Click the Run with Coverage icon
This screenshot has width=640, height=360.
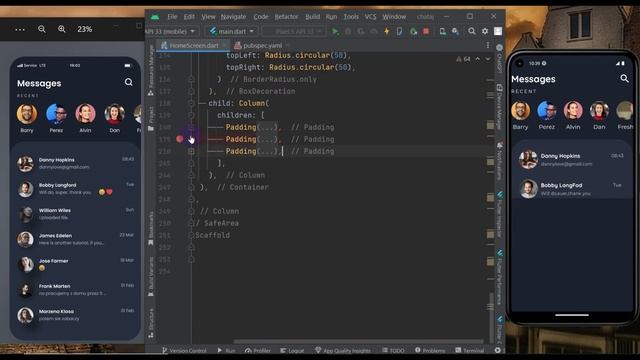[x=361, y=31]
